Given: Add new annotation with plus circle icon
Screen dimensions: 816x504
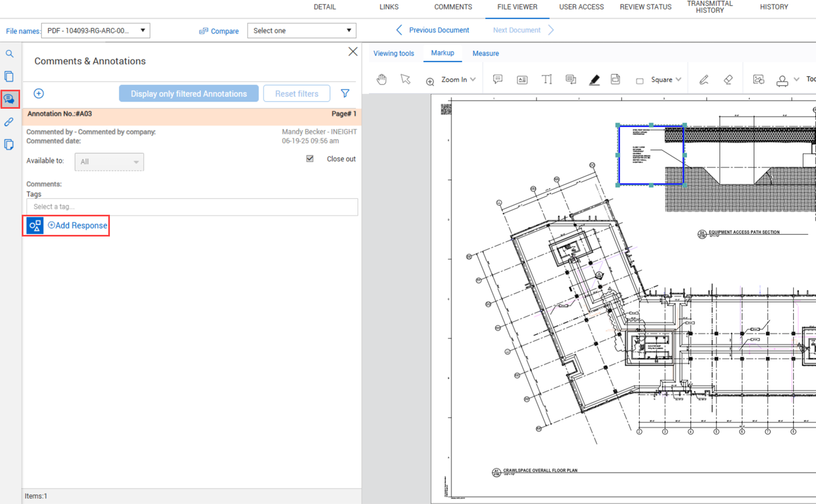Looking at the screenshot, I should point(39,94).
